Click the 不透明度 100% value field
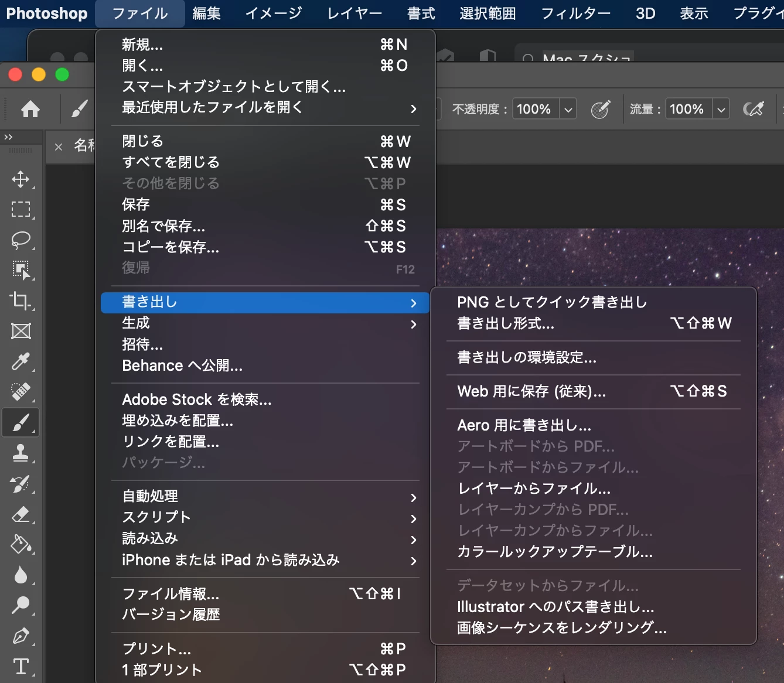This screenshot has height=683, width=784. point(536,109)
